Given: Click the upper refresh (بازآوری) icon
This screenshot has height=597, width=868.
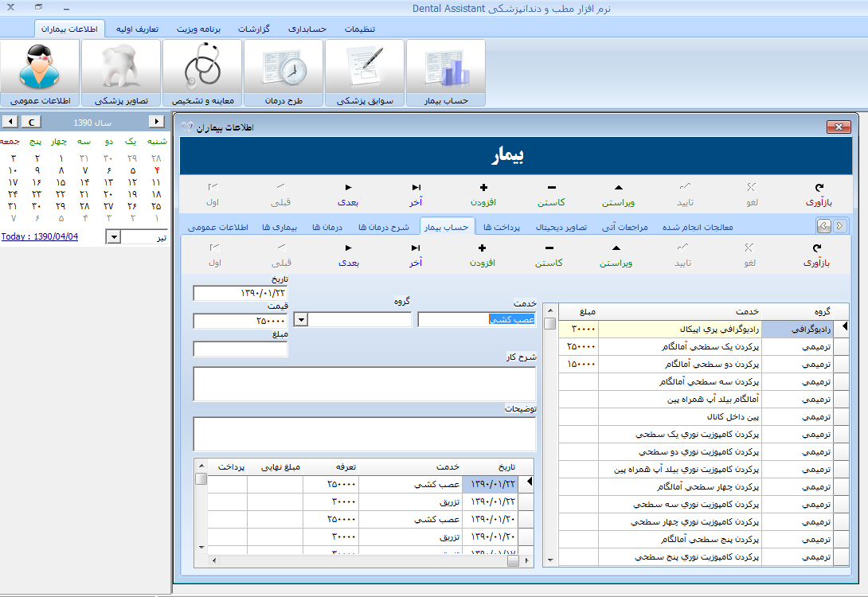Looking at the screenshot, I should (819, 188).
